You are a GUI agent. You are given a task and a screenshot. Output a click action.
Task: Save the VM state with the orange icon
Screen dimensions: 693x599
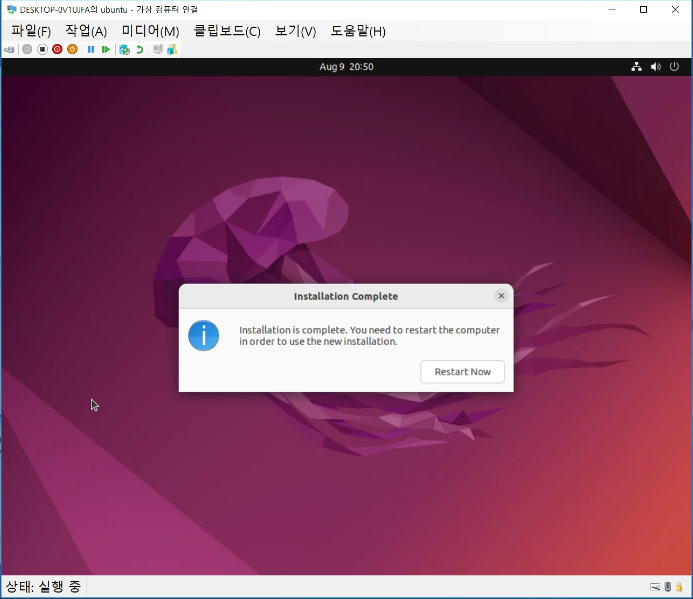point(72,50)
